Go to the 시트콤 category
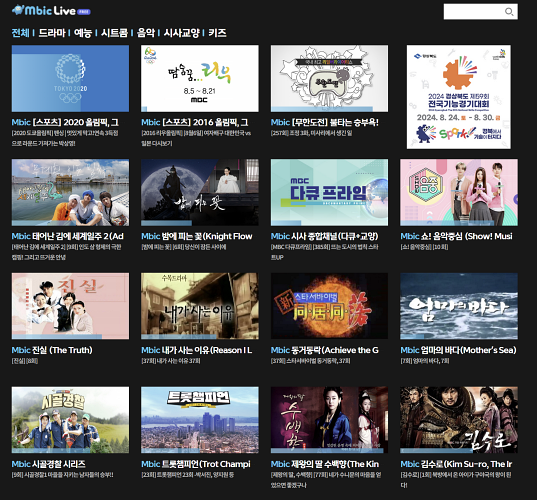 tap(114, 33)
